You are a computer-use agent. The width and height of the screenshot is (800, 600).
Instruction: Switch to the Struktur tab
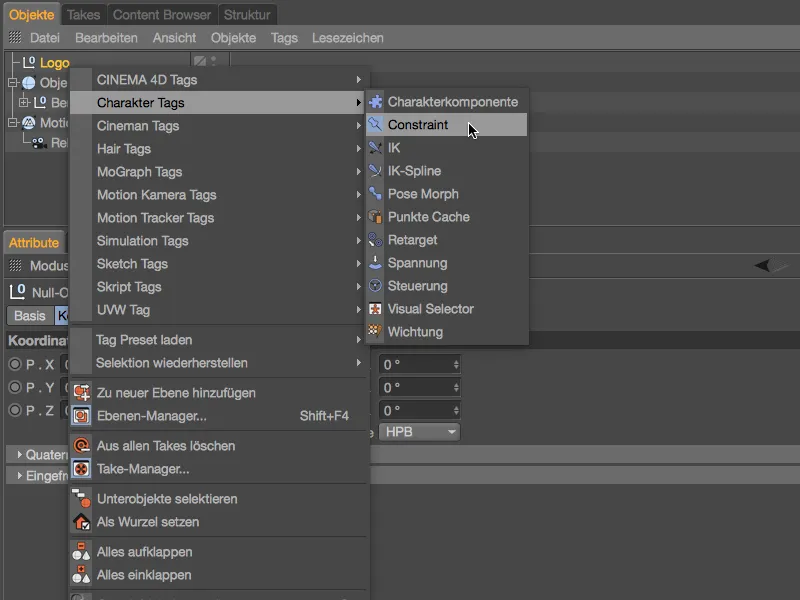247,15
